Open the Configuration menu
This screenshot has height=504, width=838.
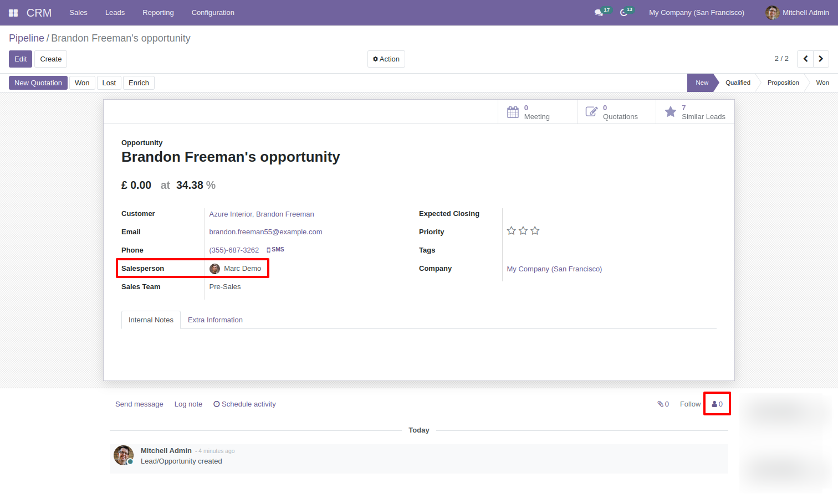[213, 13]
